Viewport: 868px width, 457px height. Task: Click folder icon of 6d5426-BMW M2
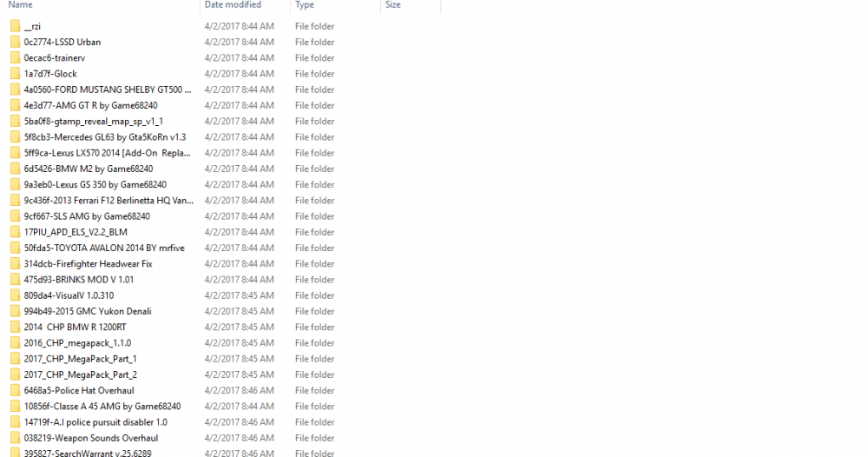(15, 169)
